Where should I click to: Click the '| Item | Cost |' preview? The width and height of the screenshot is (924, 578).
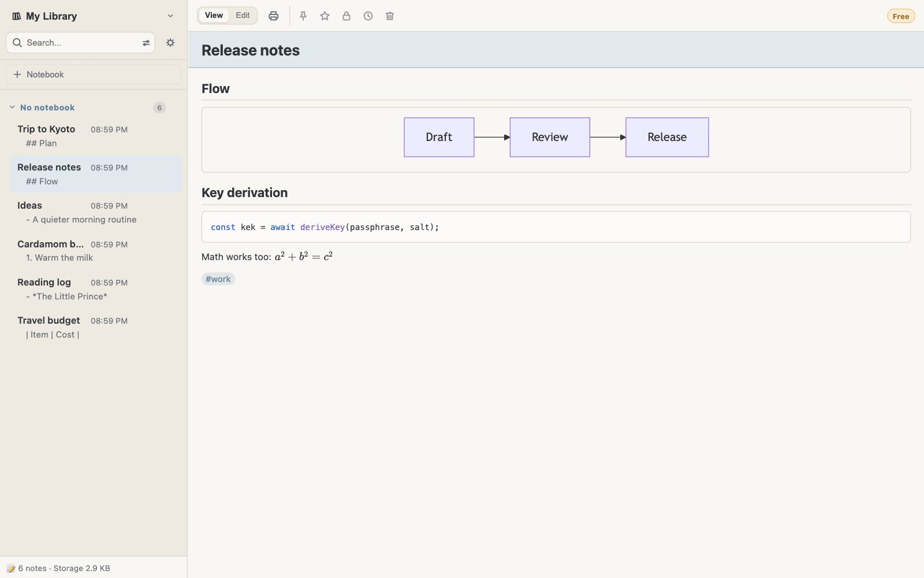(53, 335)
